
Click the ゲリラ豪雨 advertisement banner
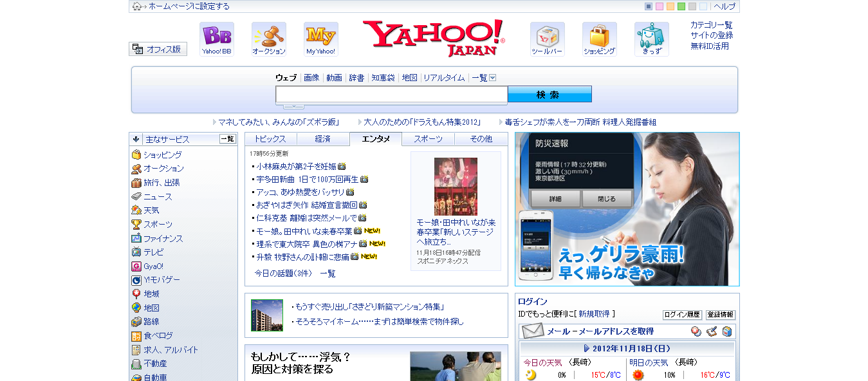click(x=627, y=209)
